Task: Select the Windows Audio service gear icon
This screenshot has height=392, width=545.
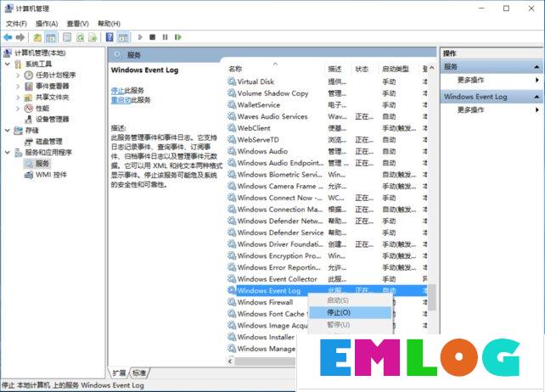Action: pos(232,151)
